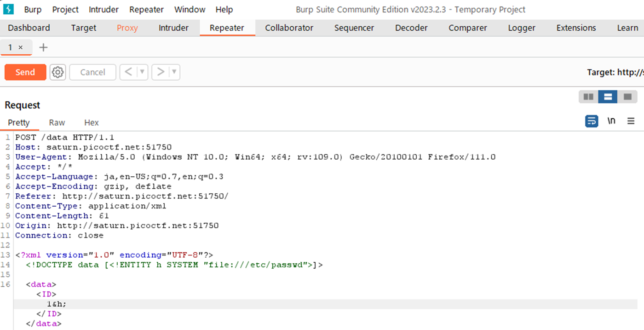Viewport: 644px width, 330px height.
Task: Switch to Sequencer tab
Action: [x=354, y=28]
